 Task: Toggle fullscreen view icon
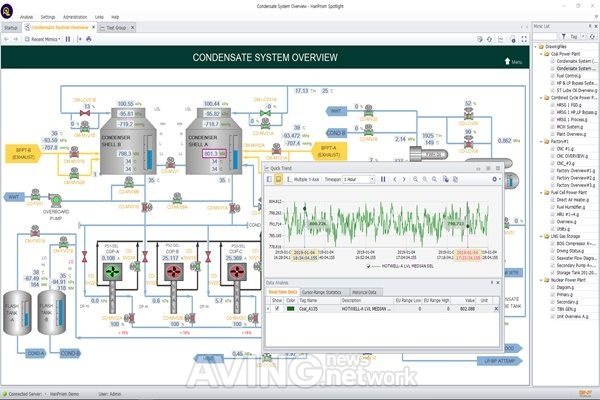tap(524, 39)
